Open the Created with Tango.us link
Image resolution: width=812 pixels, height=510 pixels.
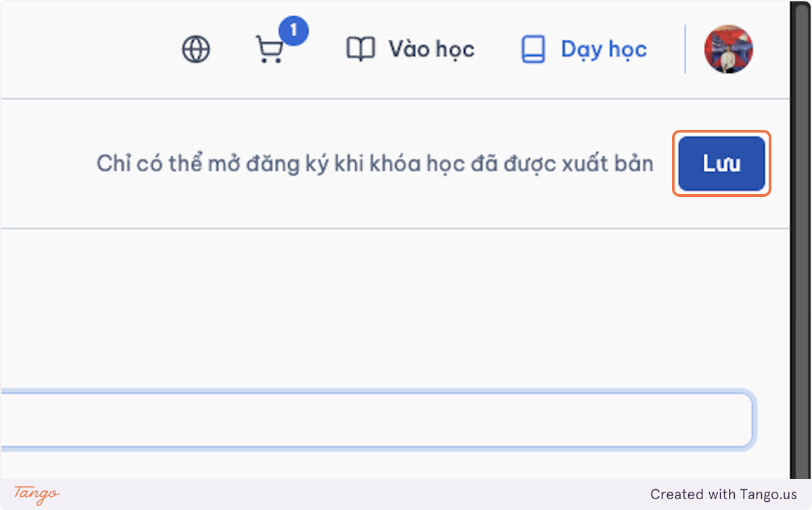pos(723,494)
